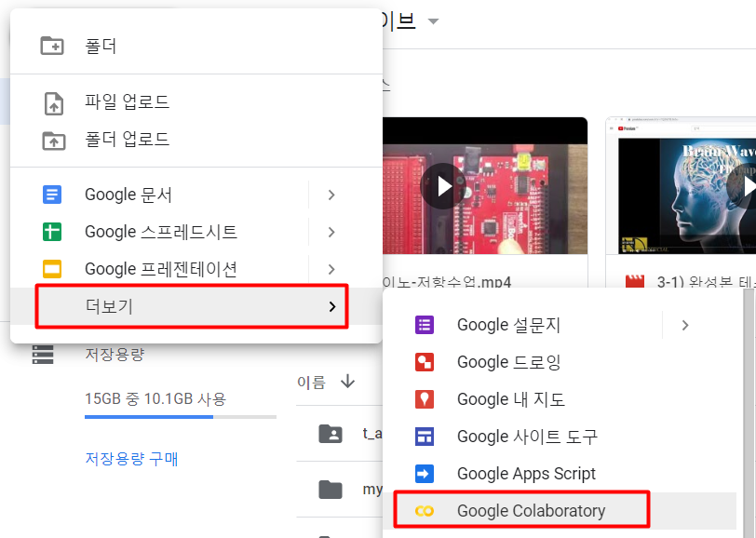
Task: Open the 3-1) 완성본 file name
Action: click(706, 282)
